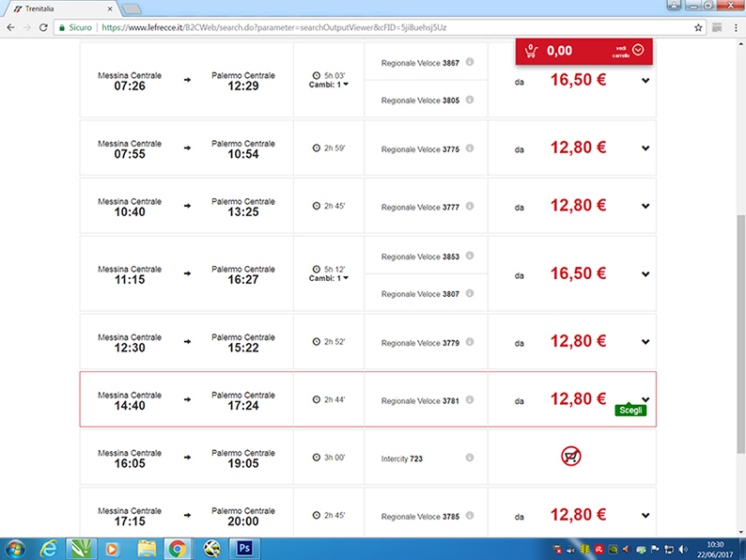This screenshot has height=560, width=746.
Task: Bookmark page with the star icon
Action: pos(698,28)
